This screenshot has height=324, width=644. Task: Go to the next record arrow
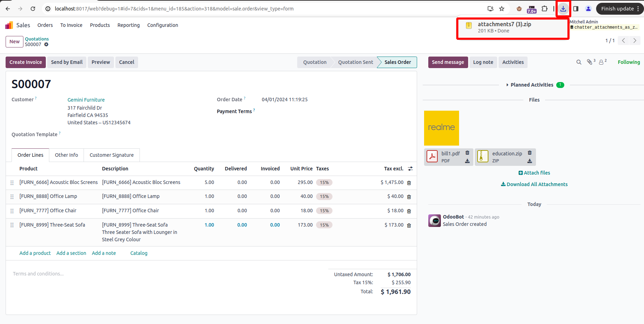[635, 40]
